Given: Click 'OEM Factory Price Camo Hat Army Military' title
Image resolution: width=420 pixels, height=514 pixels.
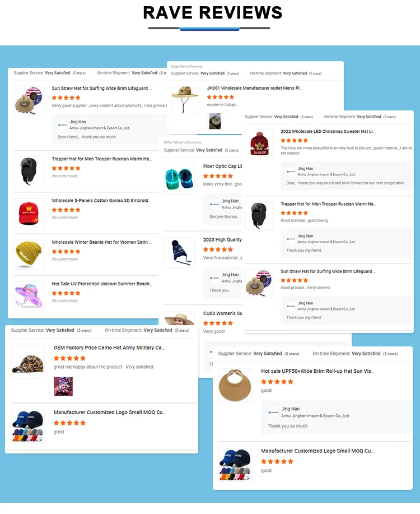Looking at the screenshot, I should pyautogui.click(x=109, y=348).
